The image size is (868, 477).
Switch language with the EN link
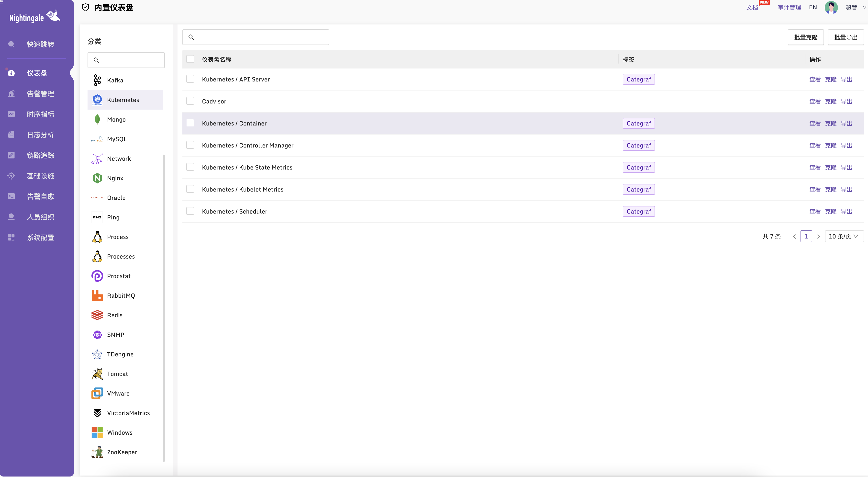[813, 7]
